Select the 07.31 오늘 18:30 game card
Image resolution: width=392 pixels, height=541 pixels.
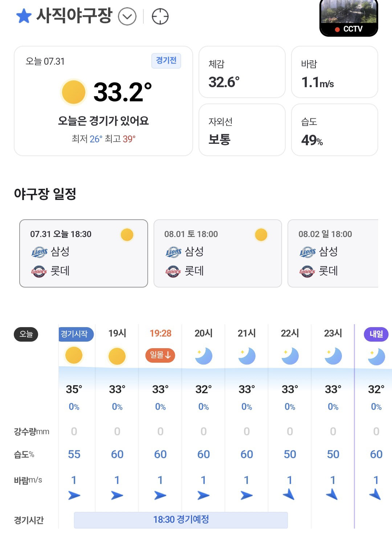83,253
